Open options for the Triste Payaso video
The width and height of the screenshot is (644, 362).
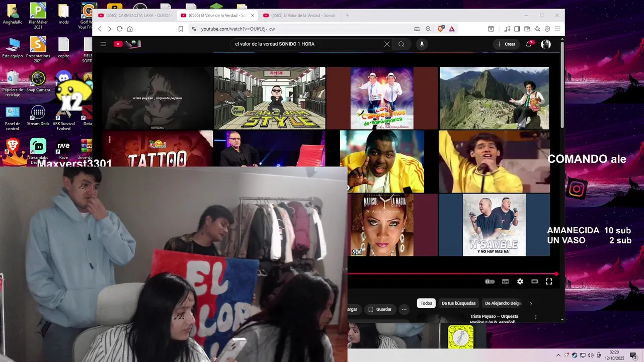(x=536, y=317)
